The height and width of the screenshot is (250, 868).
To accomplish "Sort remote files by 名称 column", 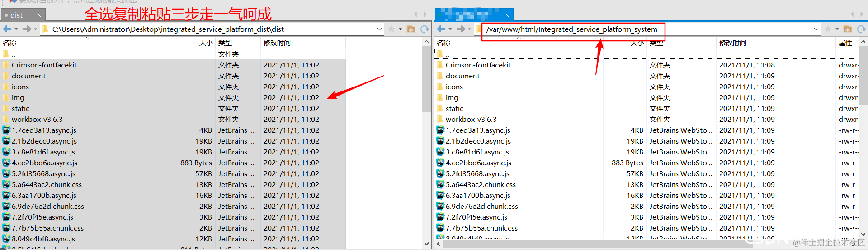I will pos(519,43).
